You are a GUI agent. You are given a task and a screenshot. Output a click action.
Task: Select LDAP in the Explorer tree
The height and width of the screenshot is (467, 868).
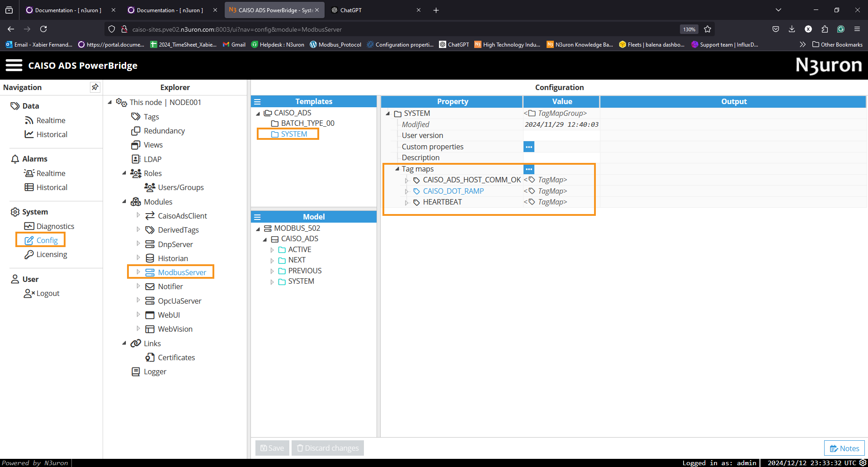[x=146, y=159]
